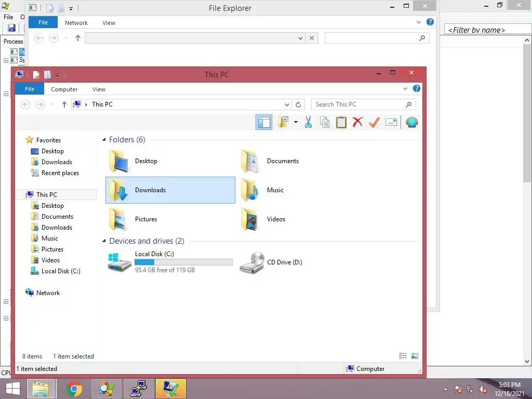Open the Network tab in File Explorer window
The height and width of the screenshot is (399, 532).
pos(76,23)
